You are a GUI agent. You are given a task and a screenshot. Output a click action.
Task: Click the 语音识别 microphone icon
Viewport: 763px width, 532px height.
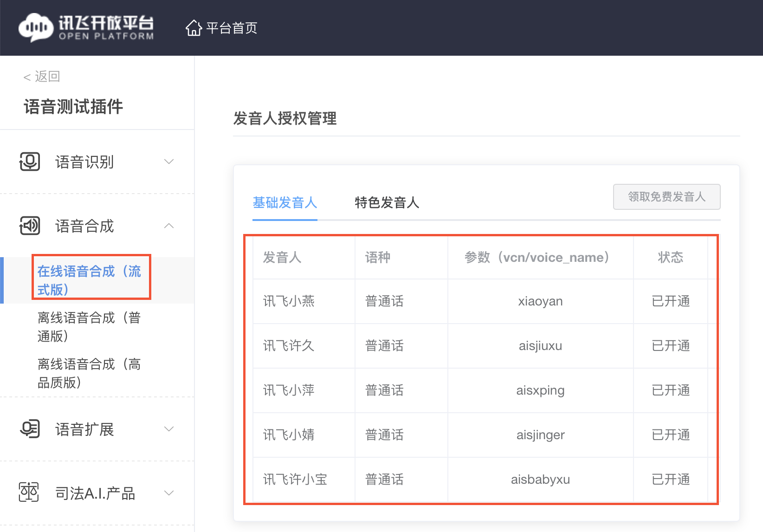click(30, 162)
